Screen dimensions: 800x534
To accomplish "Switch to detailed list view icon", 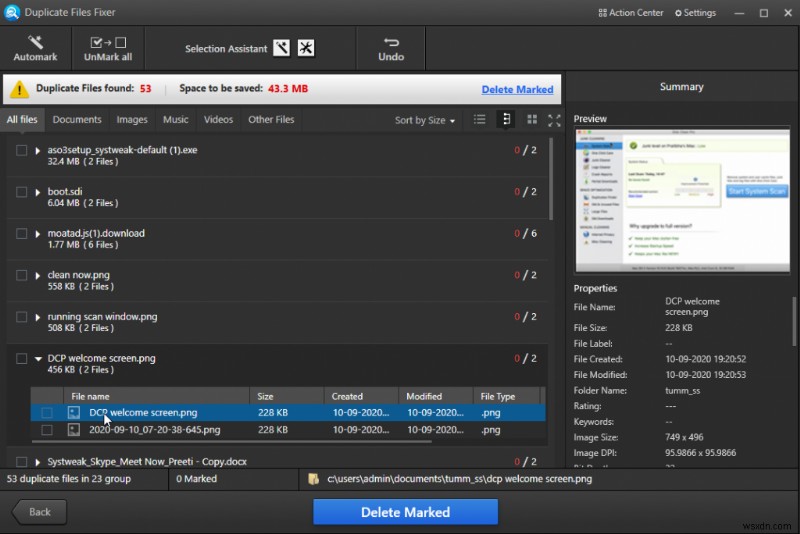I will [x=506, y=119].
